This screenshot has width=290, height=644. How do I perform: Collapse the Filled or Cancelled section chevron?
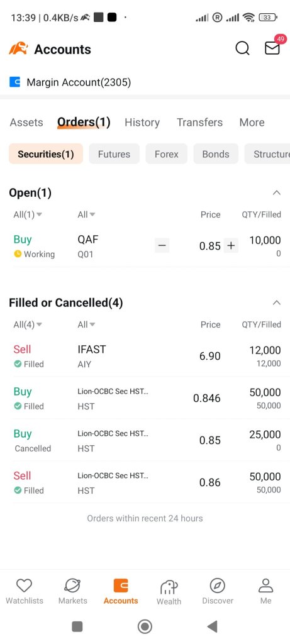[277, 303]
